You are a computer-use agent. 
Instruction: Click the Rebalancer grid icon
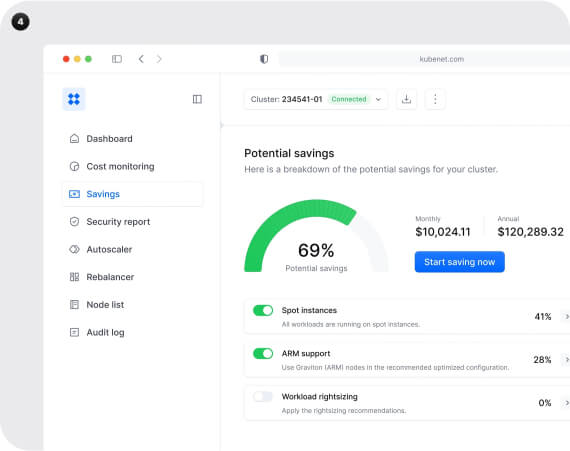tap(74, 277)
